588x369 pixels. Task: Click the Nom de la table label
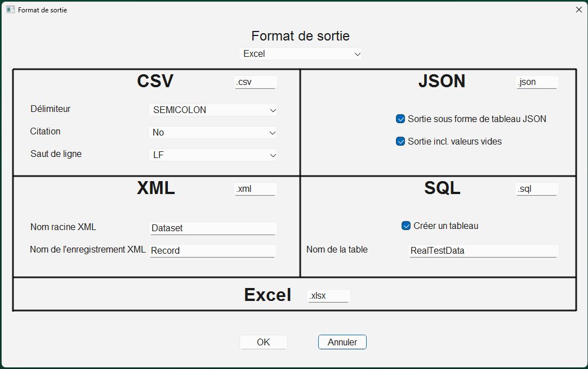pos(337,250)
